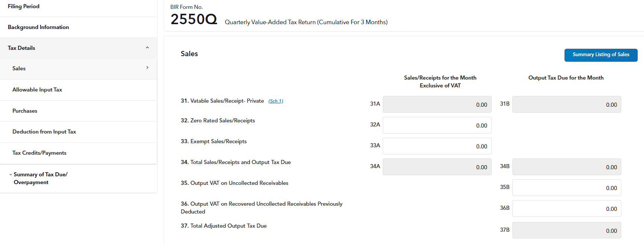
Task: Open Allowable Input Tax page
Action: (37, 90)
